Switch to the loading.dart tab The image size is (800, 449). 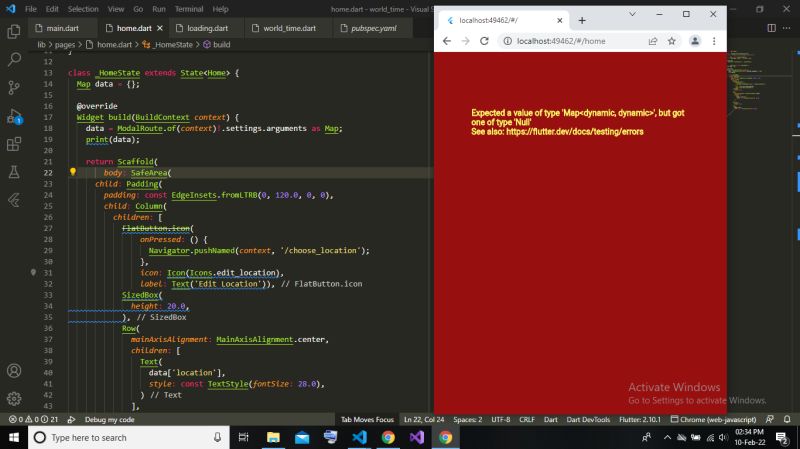tap(207, 28)
